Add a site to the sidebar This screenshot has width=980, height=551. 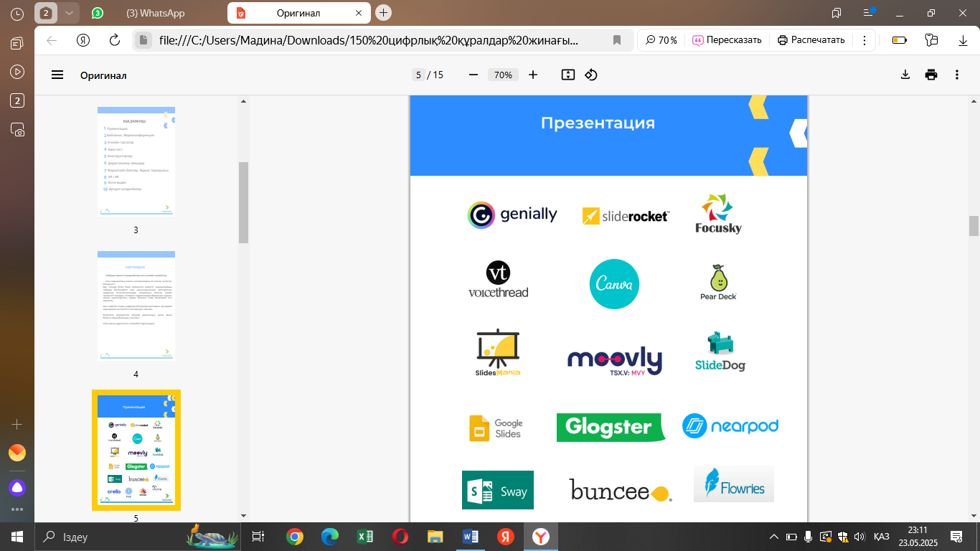[x=17, y=424]
